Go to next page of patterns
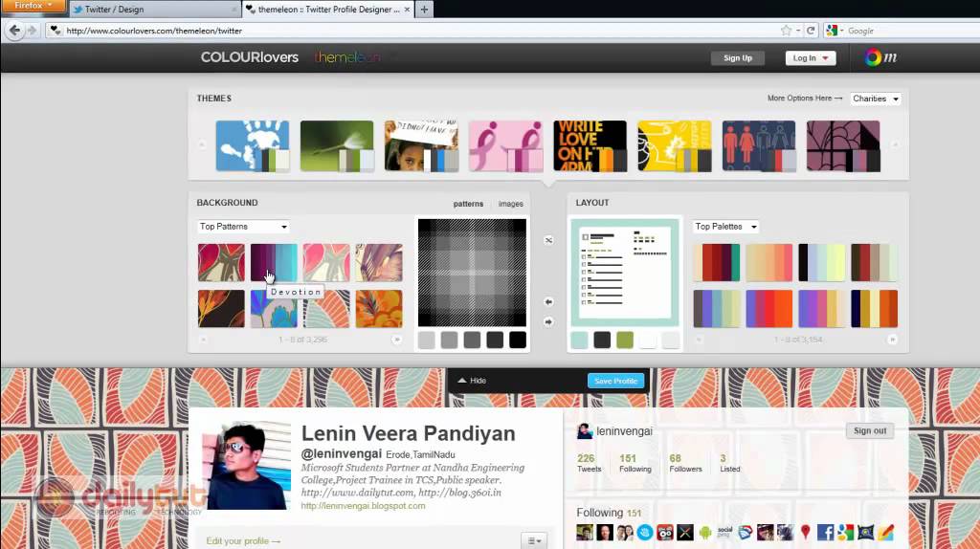The image size is (980, 549). tap(396, 340)
